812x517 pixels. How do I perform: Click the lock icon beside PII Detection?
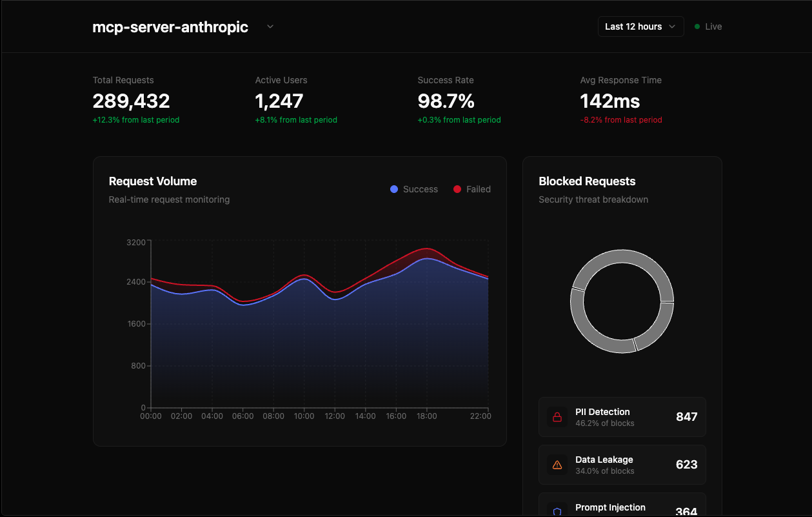click(557, 417)
